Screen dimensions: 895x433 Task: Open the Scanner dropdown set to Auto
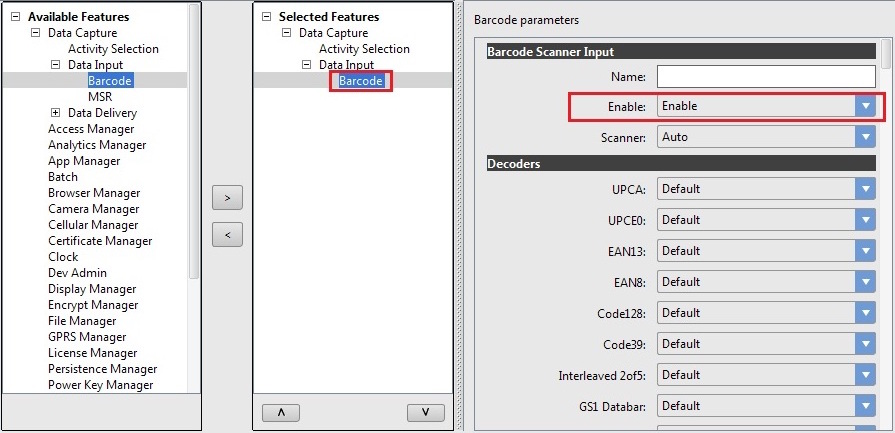tap(865, 137)
